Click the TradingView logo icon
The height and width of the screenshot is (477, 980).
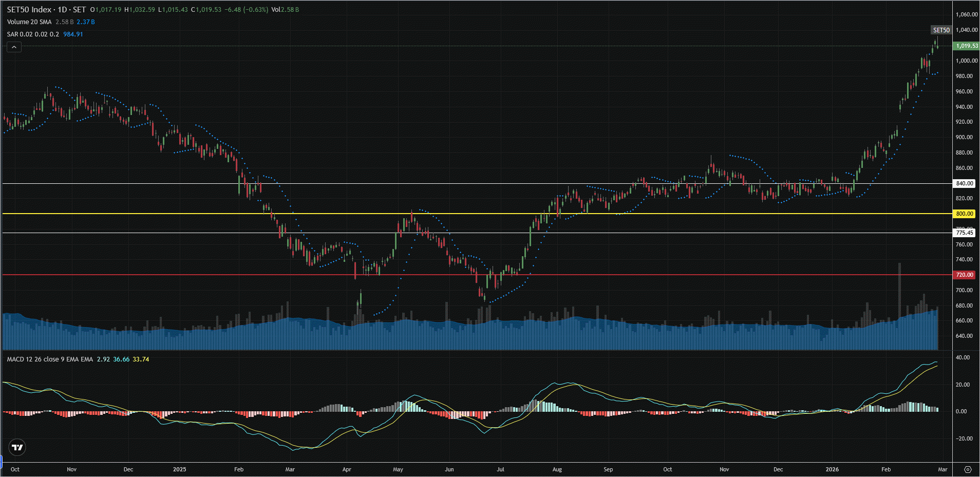click(x=17, y=447)
